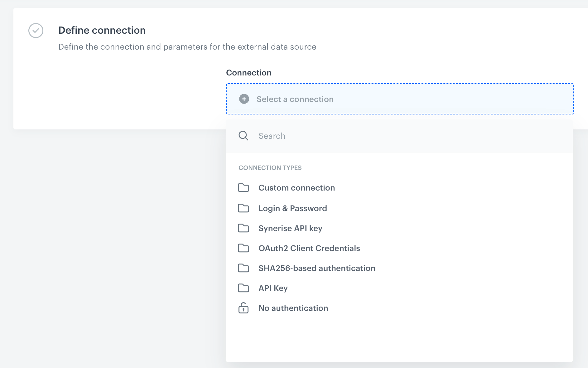Screen dimensions: 588x368
Task: Choose the Custom connection type
Action: [x=399, y=188]
